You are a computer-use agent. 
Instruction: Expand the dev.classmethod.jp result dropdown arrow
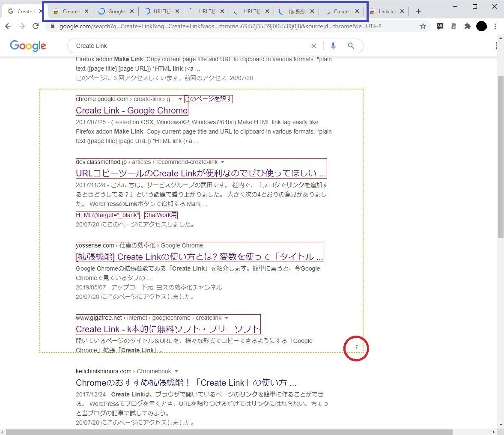[x=223, y=162]
